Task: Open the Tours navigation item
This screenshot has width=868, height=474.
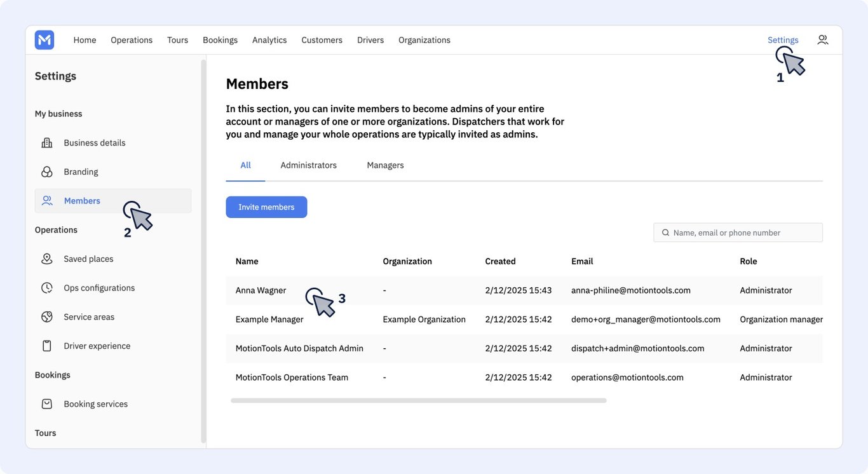Action: (177, 40)
